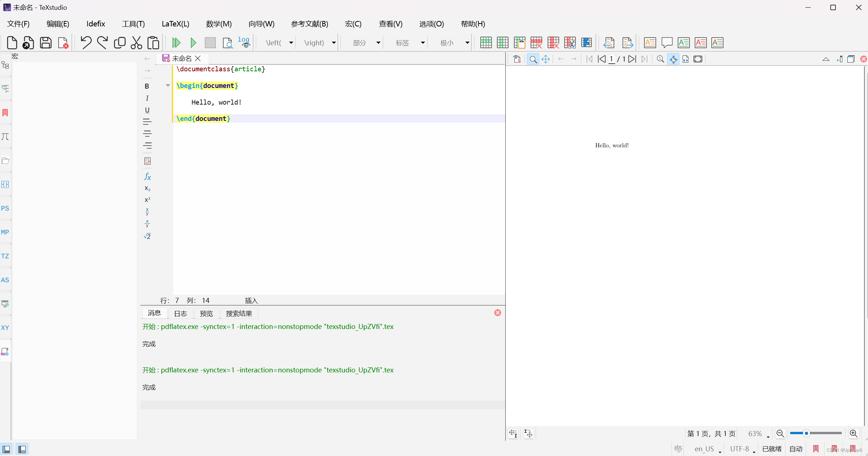Toggle continuous scroll mode in PDF viewer
The image size is (868, 456).
point(673,59)
